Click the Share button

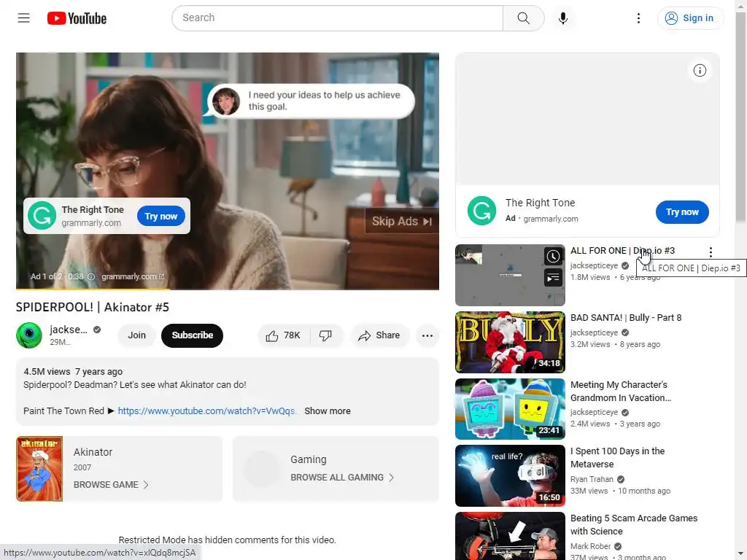(379, 335)
